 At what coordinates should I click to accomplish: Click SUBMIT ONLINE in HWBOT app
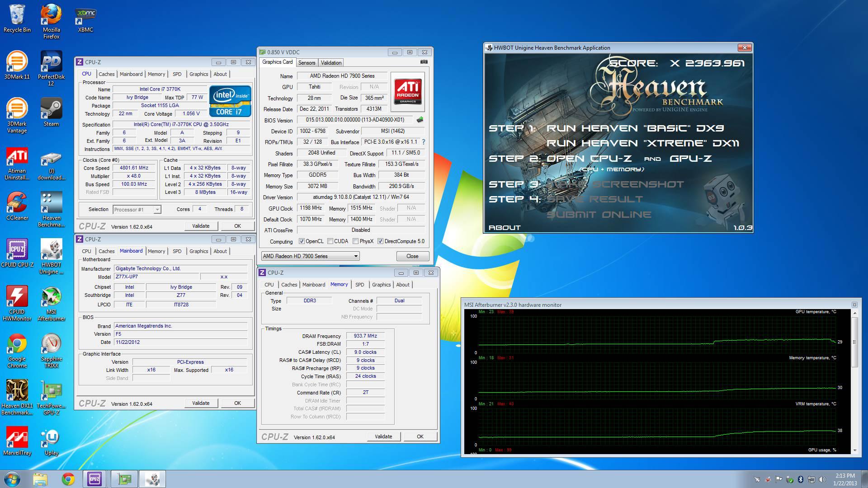pos(599,215)
